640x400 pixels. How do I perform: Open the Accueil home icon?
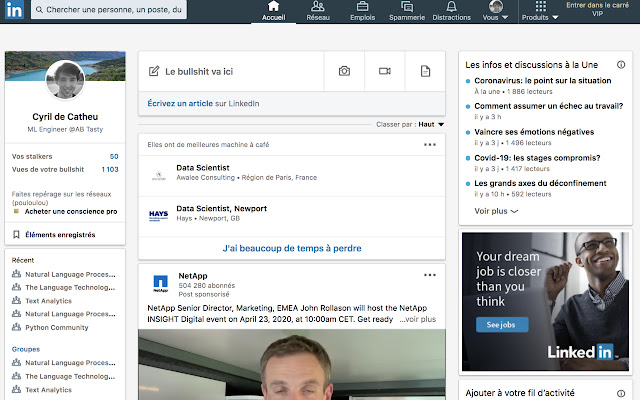273,6
